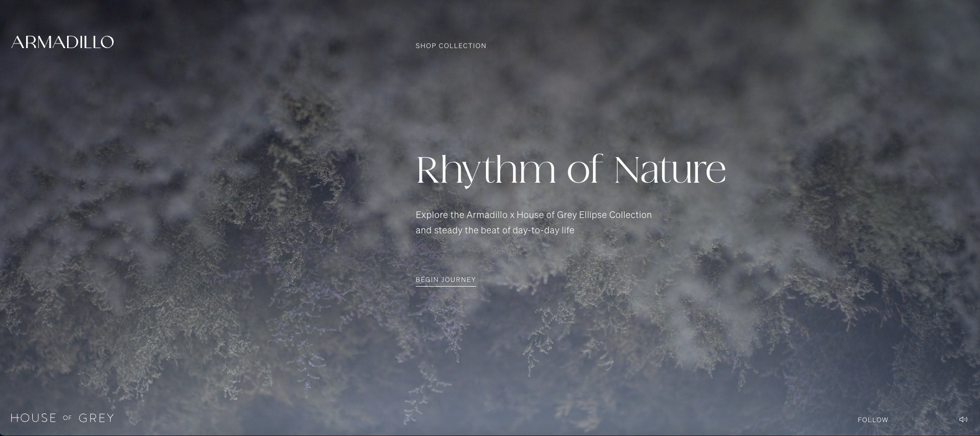The height and width of the screenshot is (436, 980).
Task: Click the 'Explore the Armadillo' description line
Action: tap(534, 215)
